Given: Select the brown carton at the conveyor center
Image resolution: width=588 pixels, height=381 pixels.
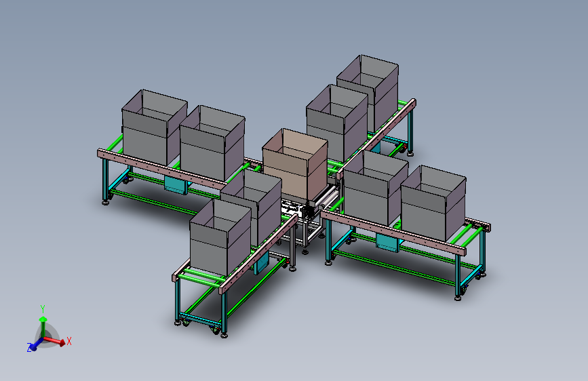Looking at the screenshot, I should point(295,163).
